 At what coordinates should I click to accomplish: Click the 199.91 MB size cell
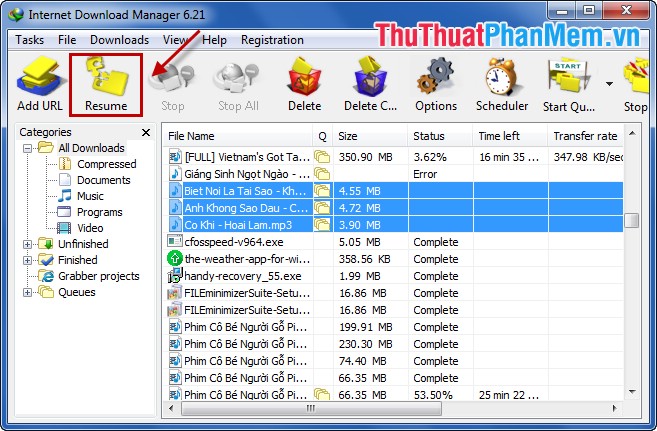365,327
